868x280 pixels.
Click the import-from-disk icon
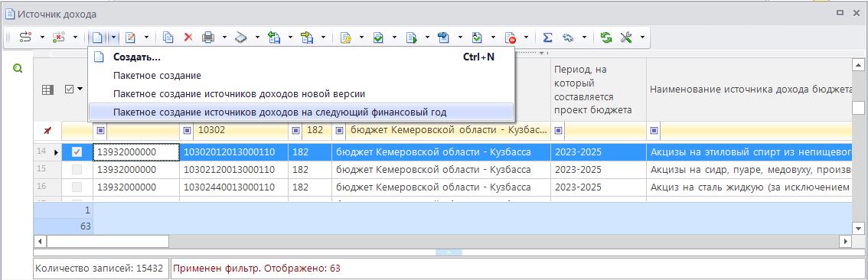coord(274,37)
